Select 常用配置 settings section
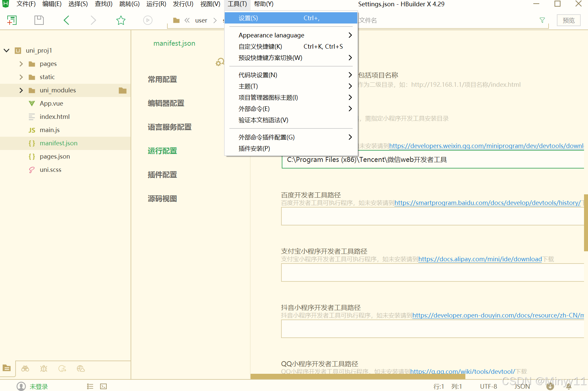Screen dimensions: 588x391 (162, 79)
